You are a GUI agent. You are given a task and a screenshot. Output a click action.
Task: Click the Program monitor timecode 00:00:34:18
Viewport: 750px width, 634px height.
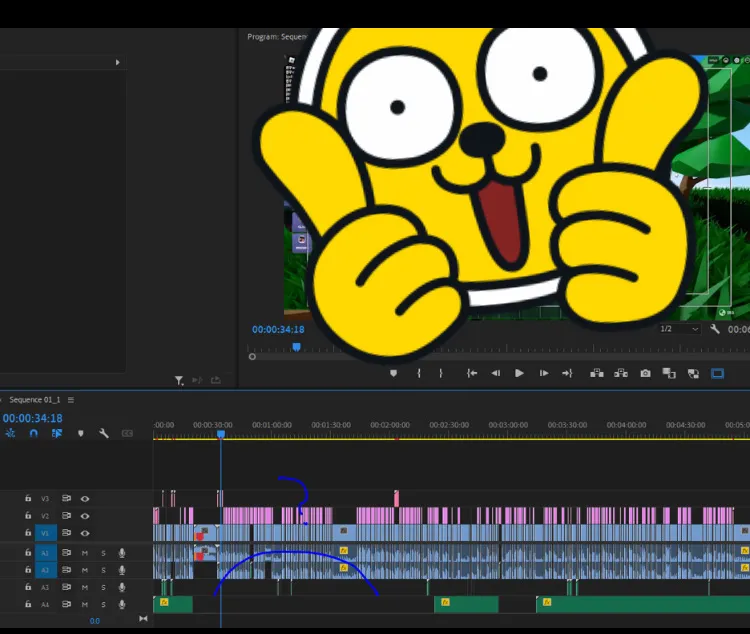coord(278,329)
